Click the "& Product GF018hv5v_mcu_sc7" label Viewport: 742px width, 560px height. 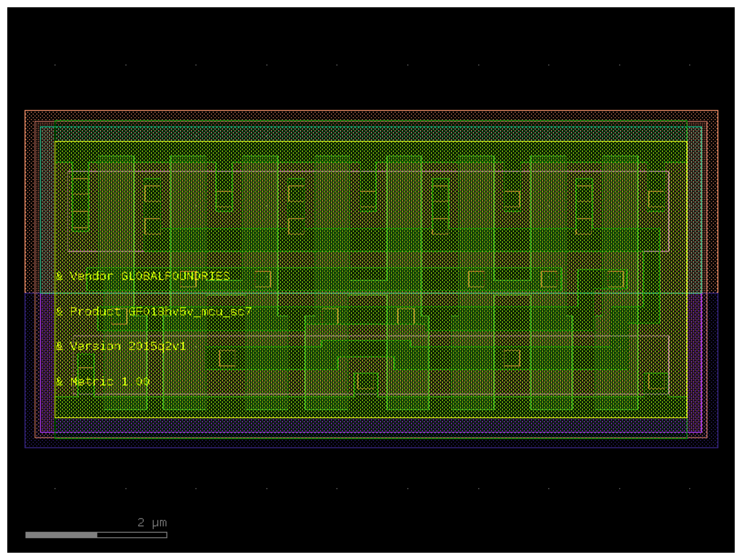(154, 311)
